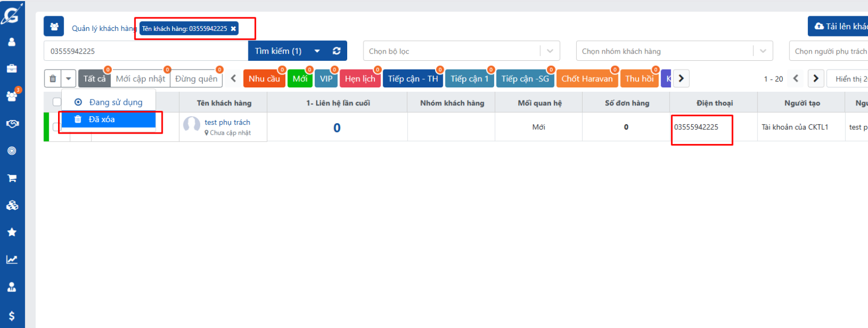
Task: Click the star icon in the sidebar
Action: (11, 232)
